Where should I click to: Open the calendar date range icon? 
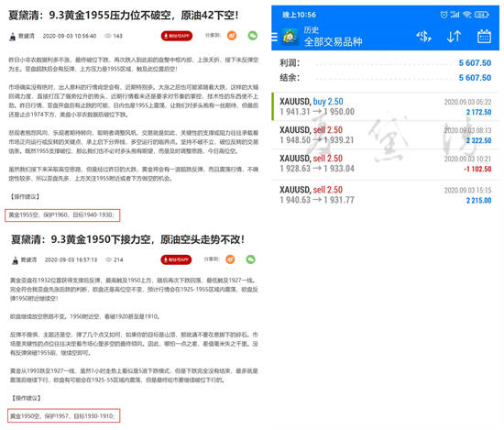(484, 37)
